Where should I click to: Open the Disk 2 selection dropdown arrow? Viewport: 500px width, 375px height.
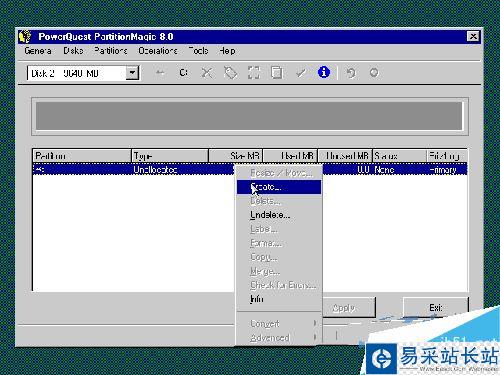(132, 73)
